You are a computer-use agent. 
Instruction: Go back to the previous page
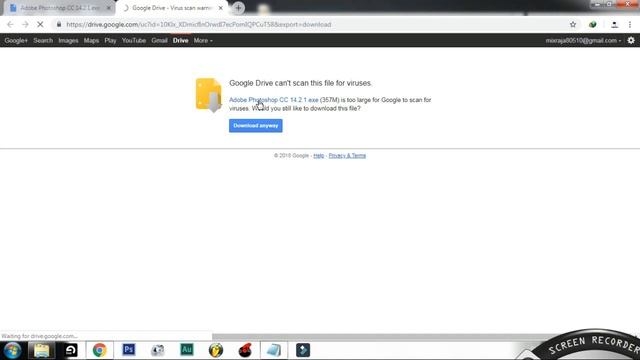pyautogui.click(x=10, y=24)
